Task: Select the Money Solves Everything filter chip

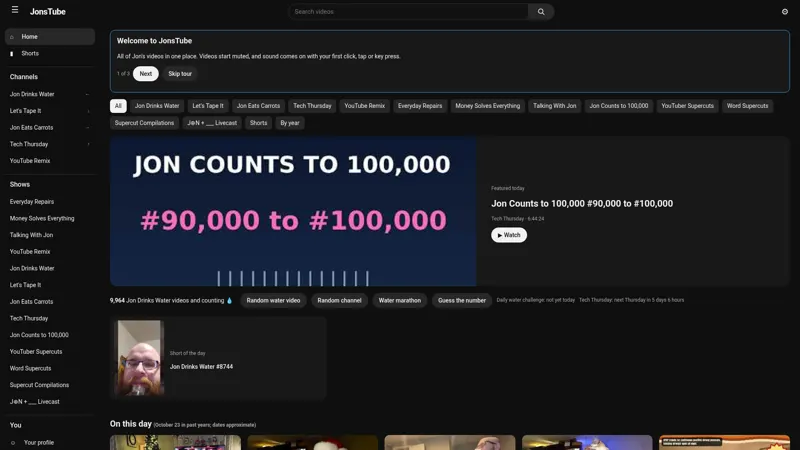Action: 487,106
